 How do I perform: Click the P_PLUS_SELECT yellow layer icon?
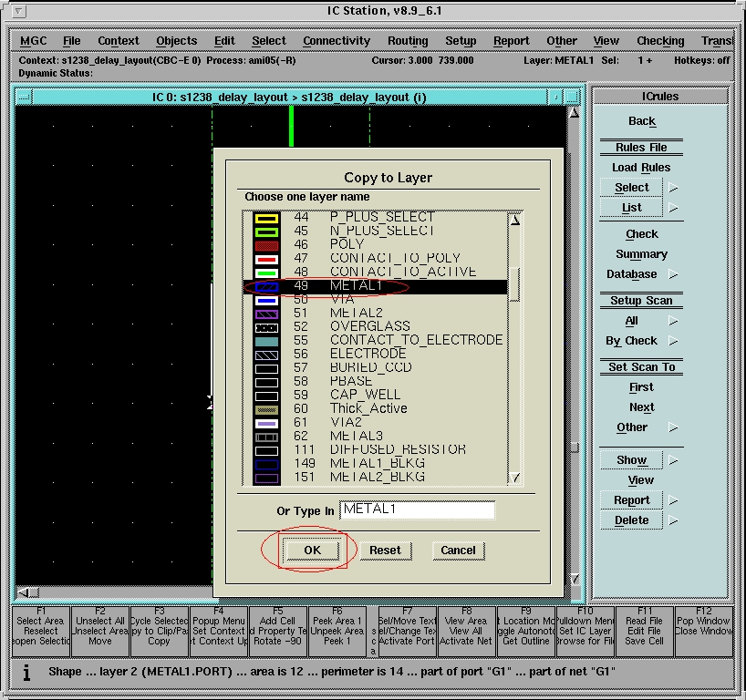(x=266, y=219)
